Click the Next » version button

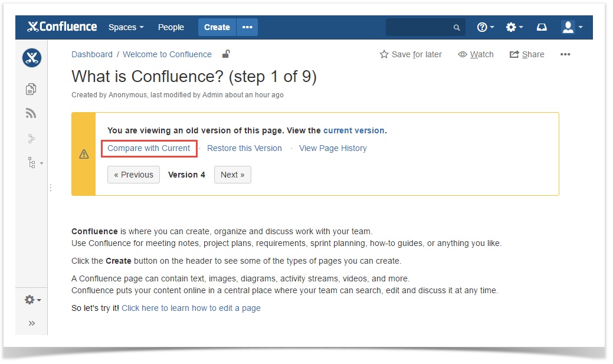pyautogui.click(x=232, y=175)
